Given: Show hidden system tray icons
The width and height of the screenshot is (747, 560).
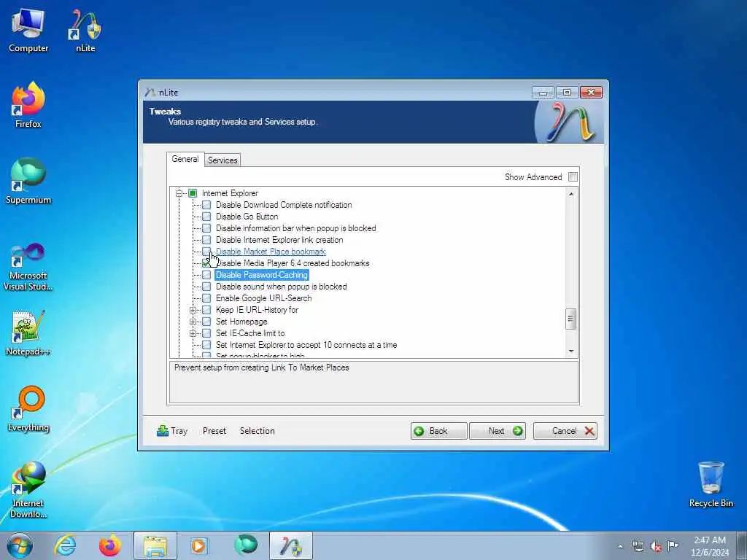Looking at the screenshot, I should (x=620, y=546).
